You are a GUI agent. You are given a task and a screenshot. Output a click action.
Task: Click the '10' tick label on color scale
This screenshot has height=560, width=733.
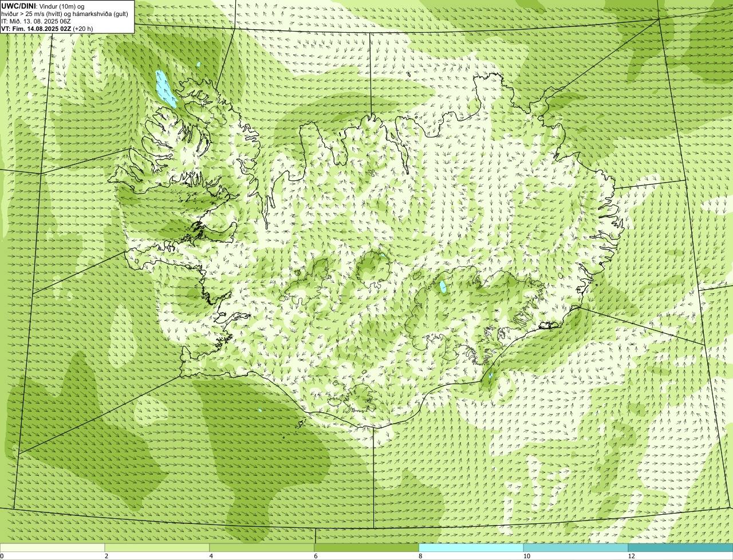pyautogui.click(x=526, y=556)
